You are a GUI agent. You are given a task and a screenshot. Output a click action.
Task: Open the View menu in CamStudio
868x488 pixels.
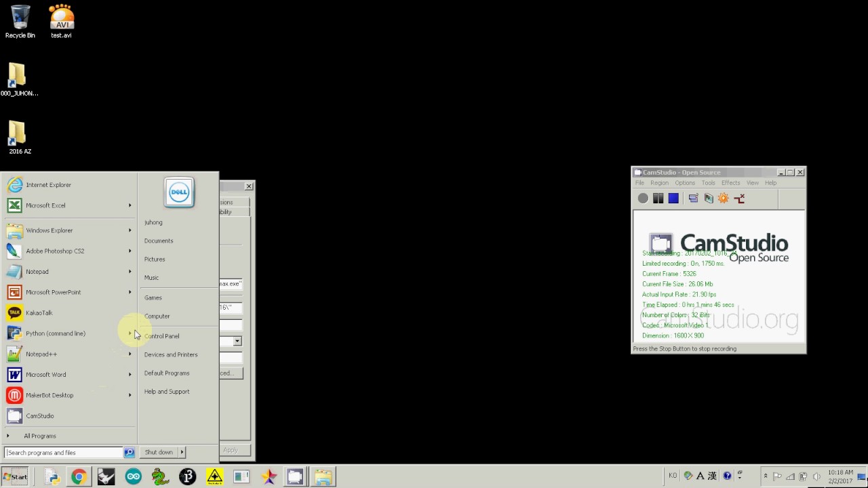pyautogui.click(x=753, y=183)
